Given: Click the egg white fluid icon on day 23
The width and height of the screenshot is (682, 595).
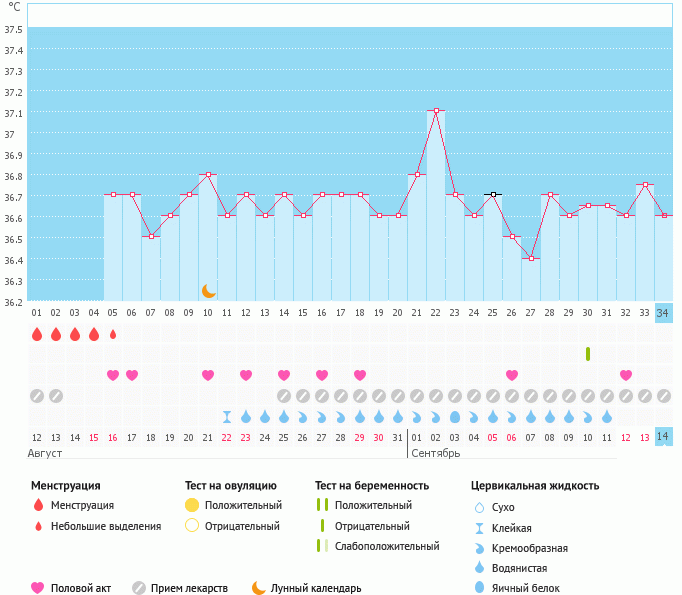Looking at the screenshot, I should coord(455,416).
